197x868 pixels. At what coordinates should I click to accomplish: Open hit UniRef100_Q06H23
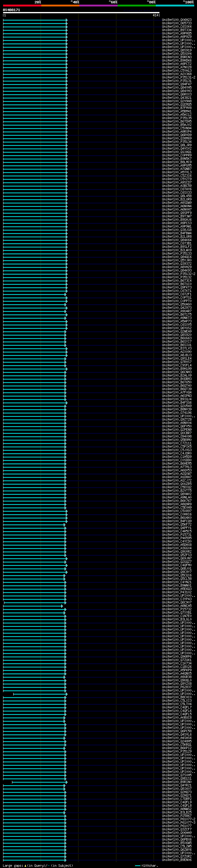click(177, 20)
